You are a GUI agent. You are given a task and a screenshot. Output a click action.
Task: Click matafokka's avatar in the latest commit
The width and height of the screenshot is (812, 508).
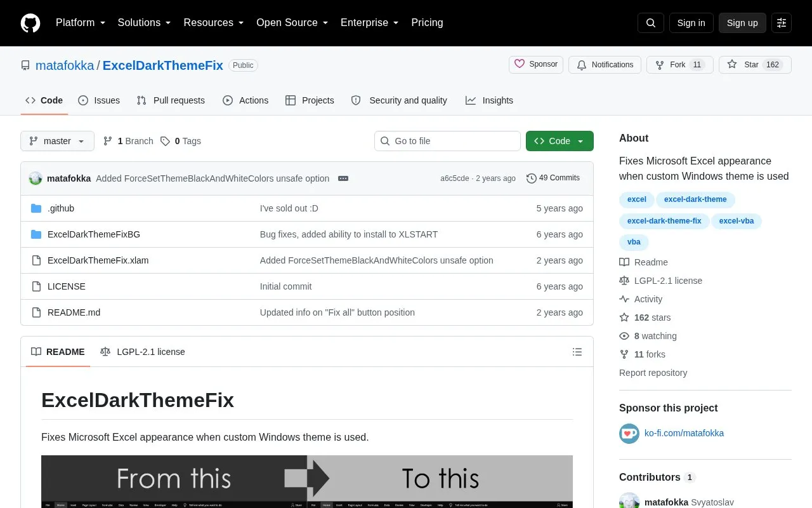click(36, 178)
